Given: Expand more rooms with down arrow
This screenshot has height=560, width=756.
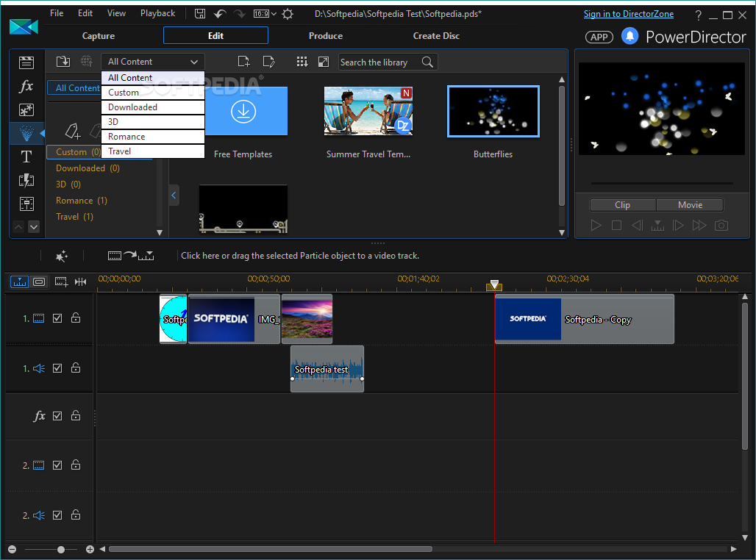Looking at the screenshot, I should [x=34, y=226].
